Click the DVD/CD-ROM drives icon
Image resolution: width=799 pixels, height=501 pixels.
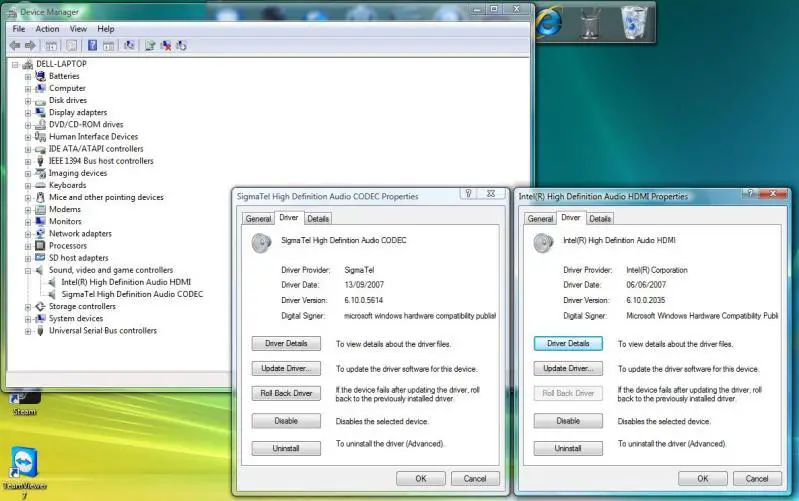click(40, 124)
